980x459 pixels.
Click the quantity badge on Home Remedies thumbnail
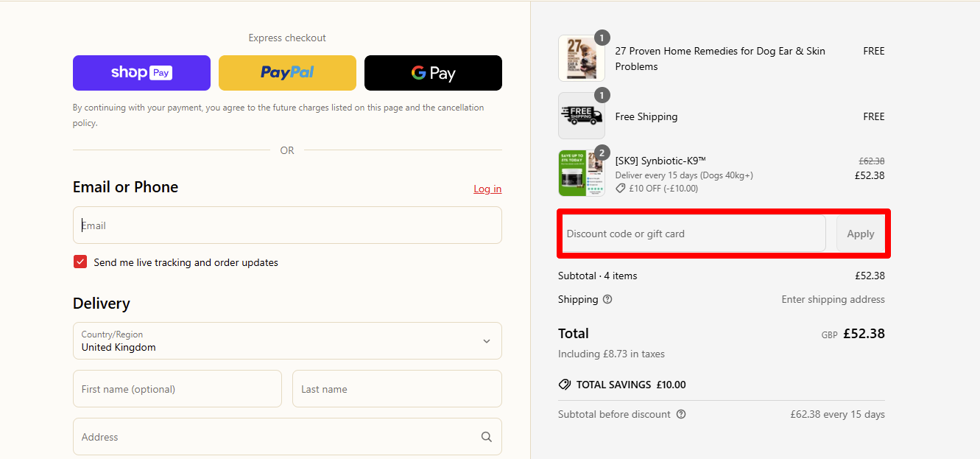(x=602, y=38)
